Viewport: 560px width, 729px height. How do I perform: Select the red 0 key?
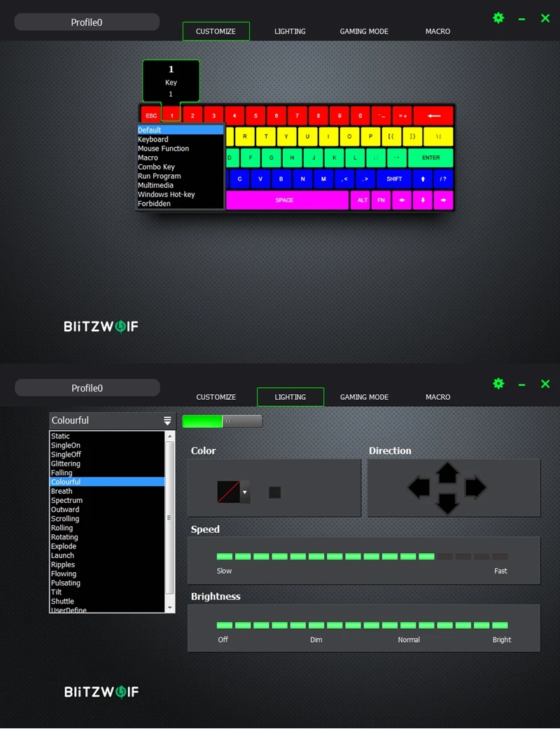(360, 116)
